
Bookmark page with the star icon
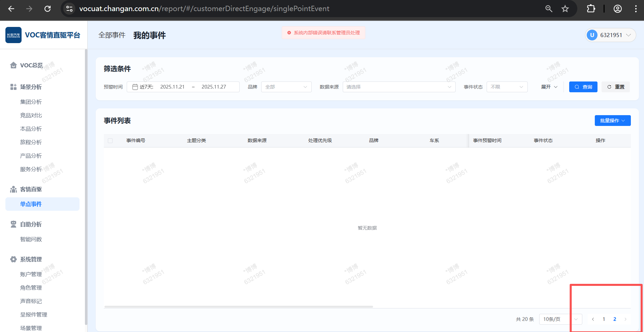[565, 9]
